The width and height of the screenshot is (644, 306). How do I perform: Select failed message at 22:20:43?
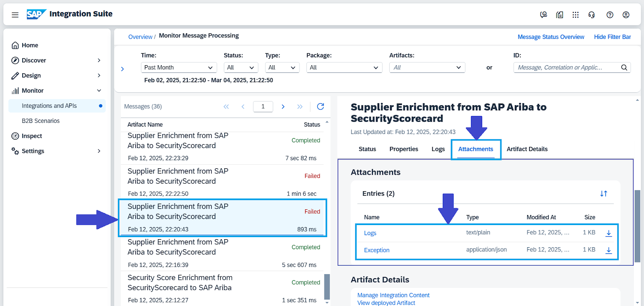223,218
